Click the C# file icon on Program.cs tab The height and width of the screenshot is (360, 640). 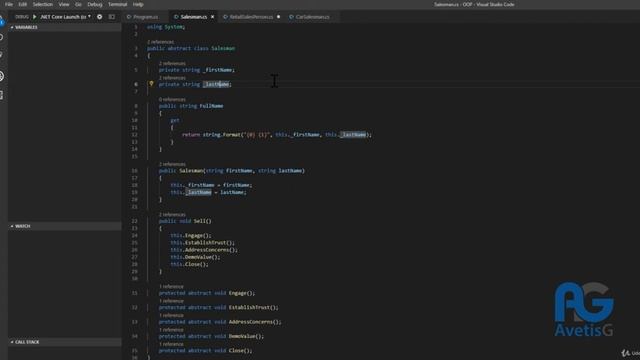click(129, 17)
